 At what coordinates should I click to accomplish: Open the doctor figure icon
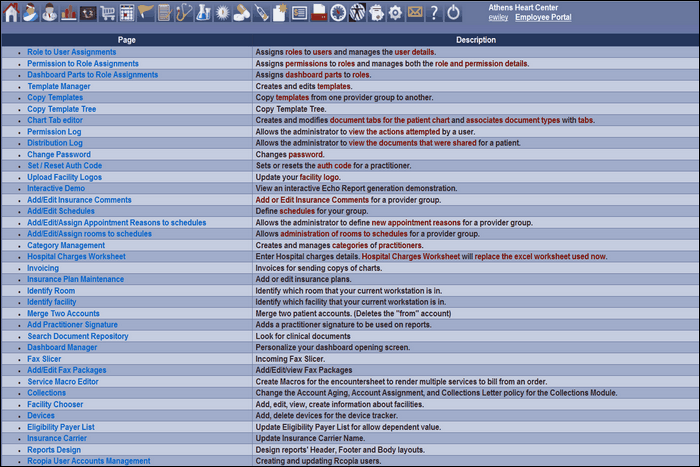point(50,13)
